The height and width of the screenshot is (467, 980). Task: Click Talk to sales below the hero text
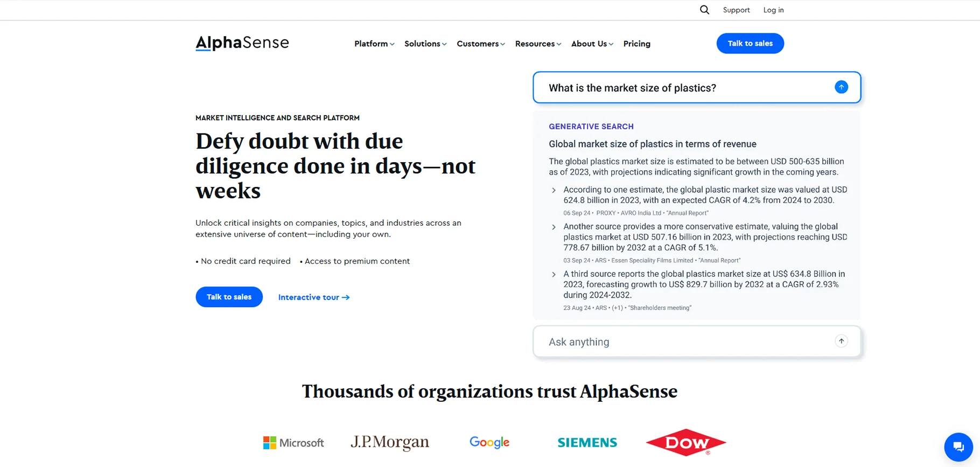229,297
